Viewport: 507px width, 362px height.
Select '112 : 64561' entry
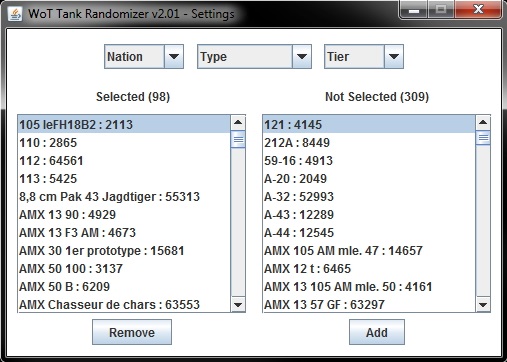point(124,161)
